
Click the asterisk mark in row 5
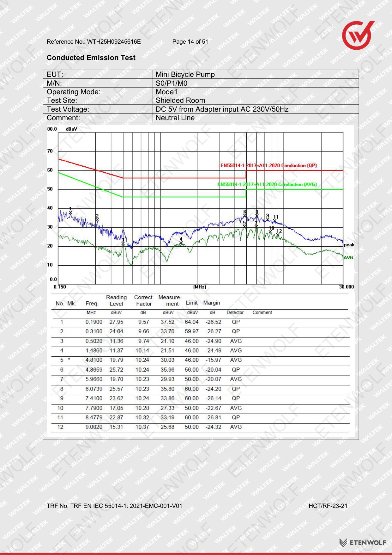[69, 360]
